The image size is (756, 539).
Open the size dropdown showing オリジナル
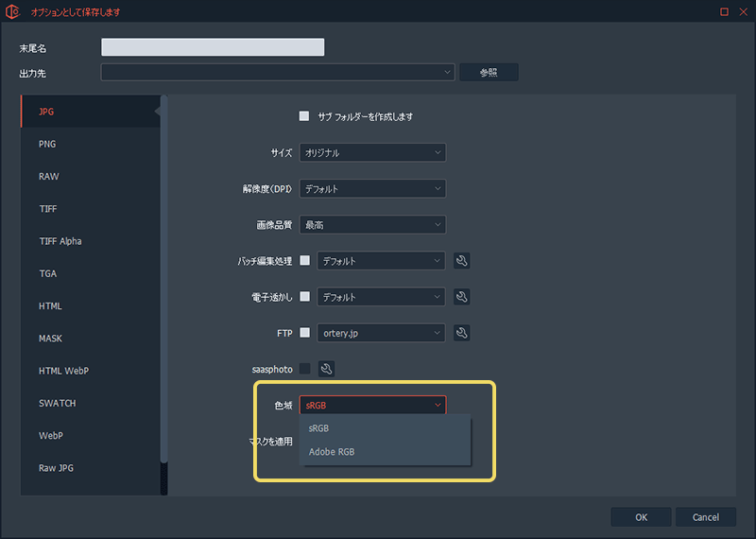[372, 152]
